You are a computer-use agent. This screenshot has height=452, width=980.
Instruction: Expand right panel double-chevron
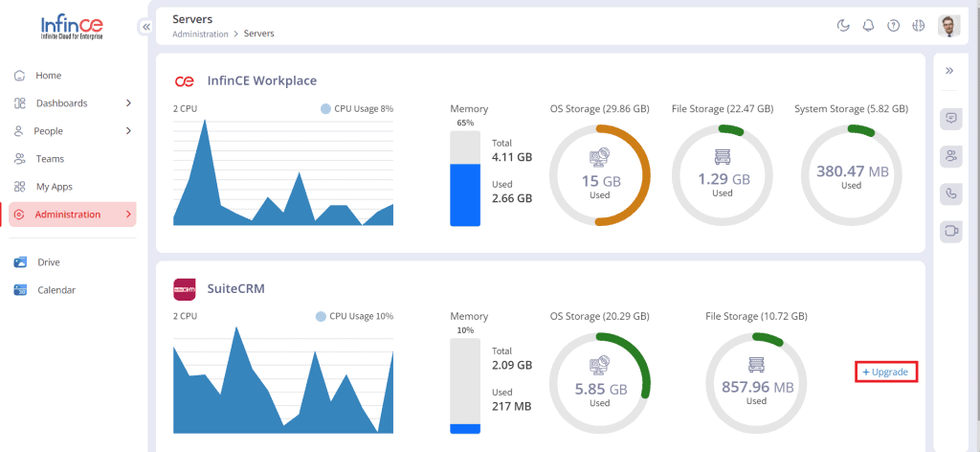(949, 71)
